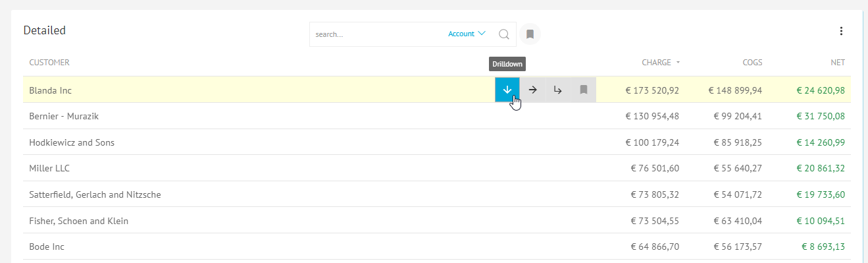This screenshot has height=263, width=868.
Task: Click the corner-arrow icon in Blanda Inc row
Action: click(x=558, y=90)
